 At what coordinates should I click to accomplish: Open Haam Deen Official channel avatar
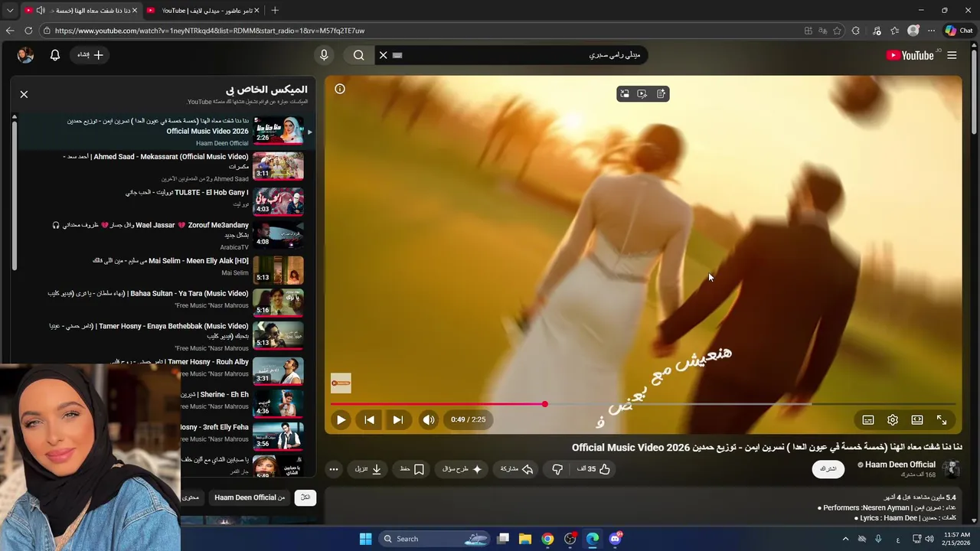(951, 469)
